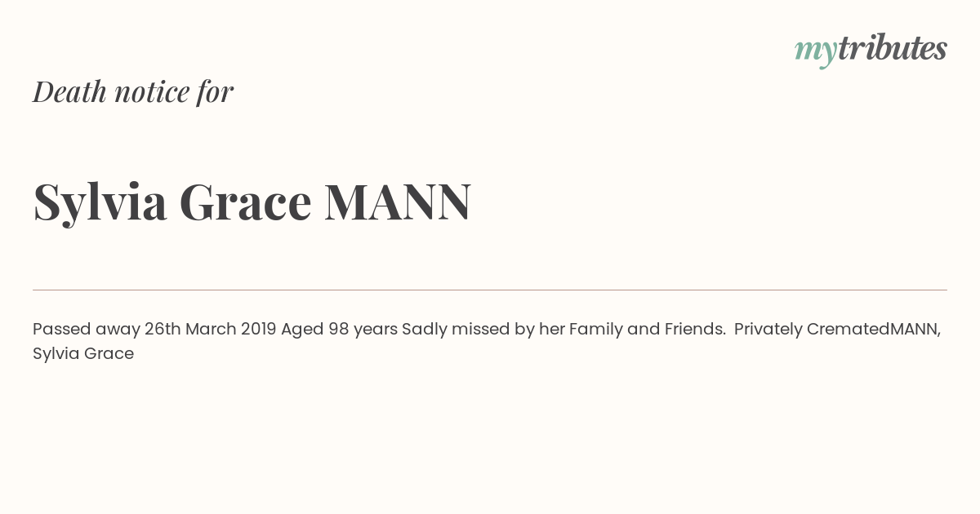Click the word "Death" in the subtitle
The height and width of the screenshot is (514, 980).
(x=70, y=92)
